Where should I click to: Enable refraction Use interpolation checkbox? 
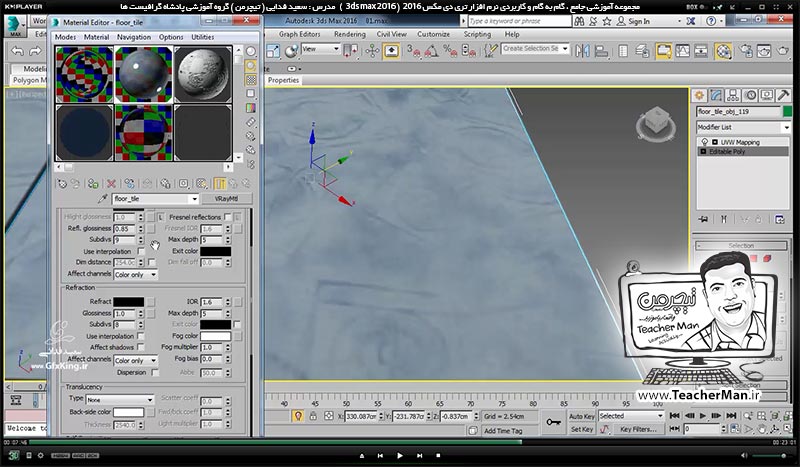click(x=141, y=336)
